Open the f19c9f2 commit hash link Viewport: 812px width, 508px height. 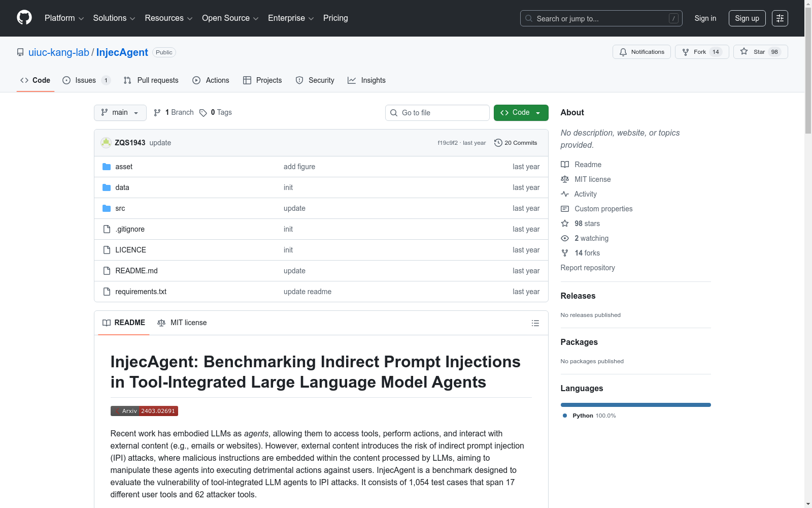point(448,143)
